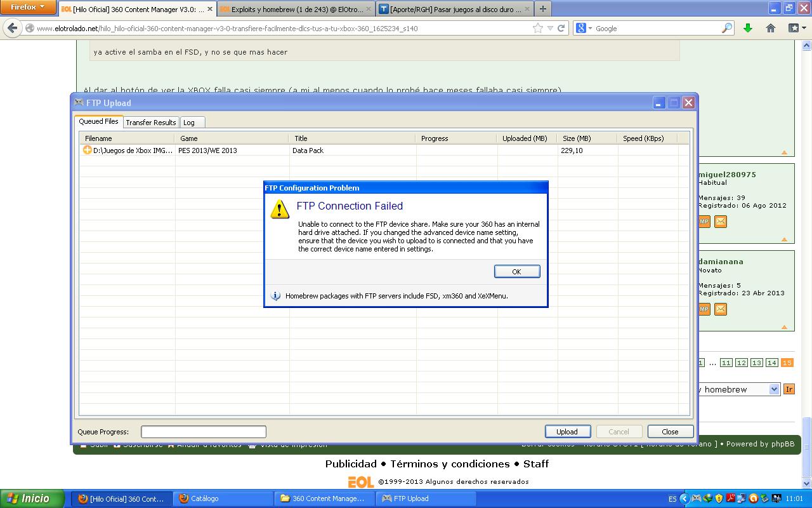Click the yellow warning icon in the dialog
This screenshot has height=508, width=812.
click(x=280, y=209)
